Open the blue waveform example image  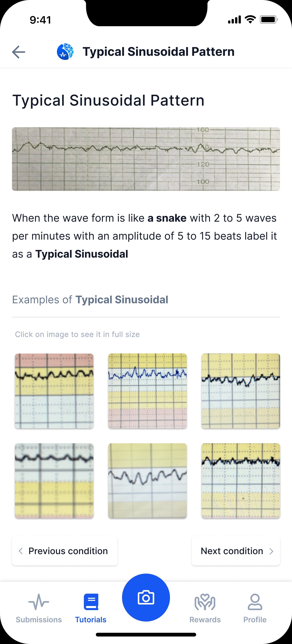(x=147, y=391)
